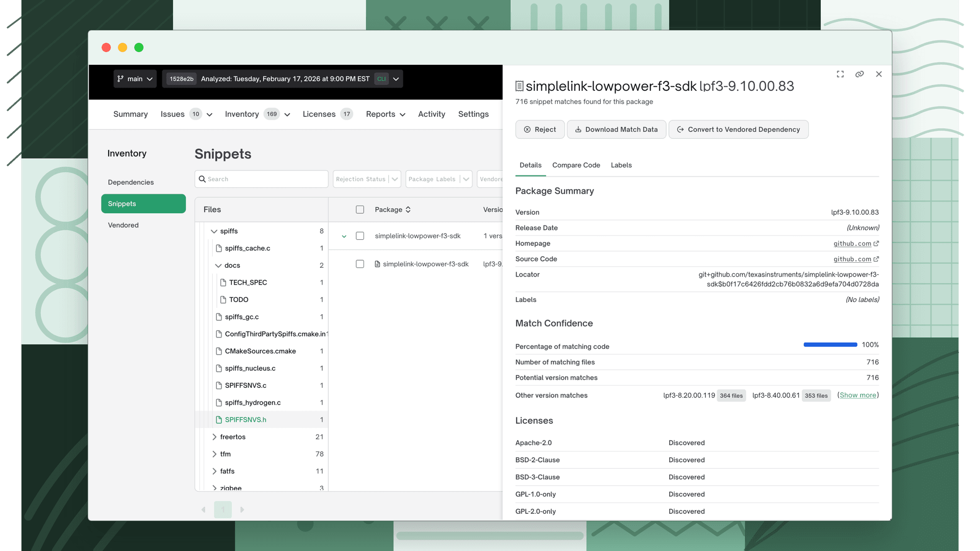This screenshot has width=980, height=551.
Task: Toggle the select-all checkbox in Package header
Action: [x=360, y=210]
